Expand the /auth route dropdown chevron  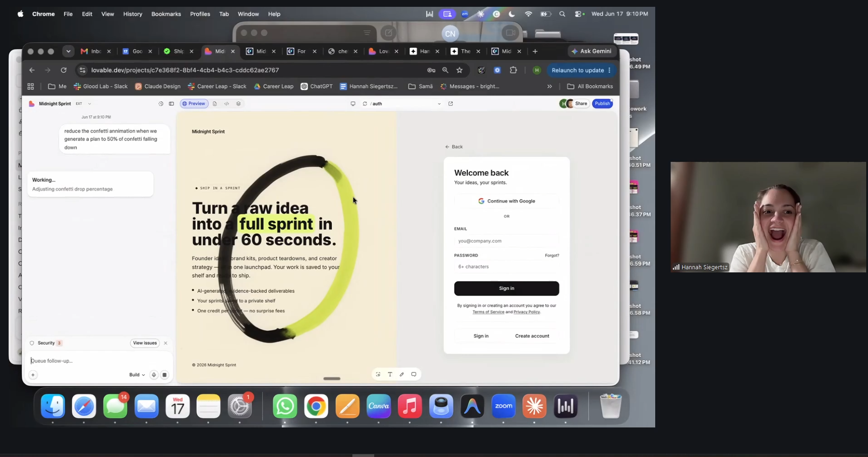click(439, 104)
